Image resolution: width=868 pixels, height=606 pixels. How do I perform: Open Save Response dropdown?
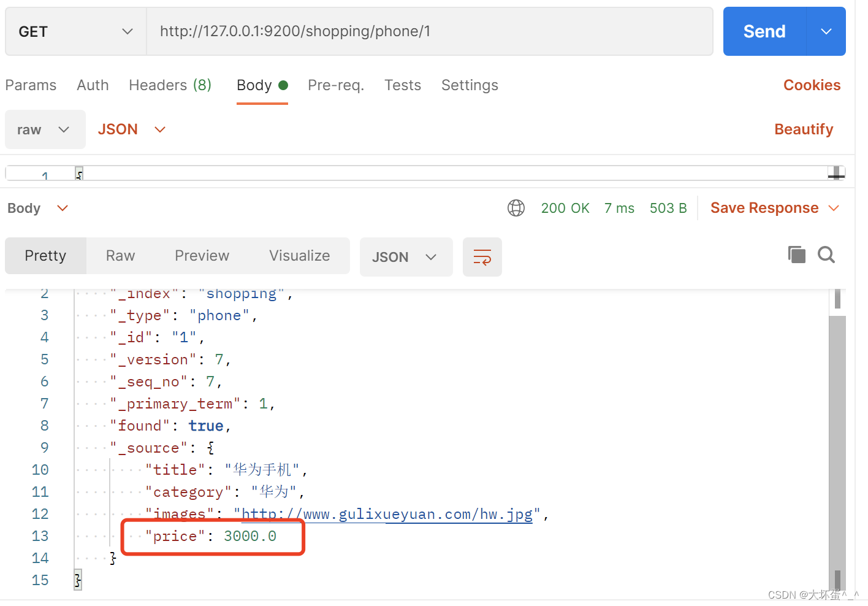tap(774, 208)
